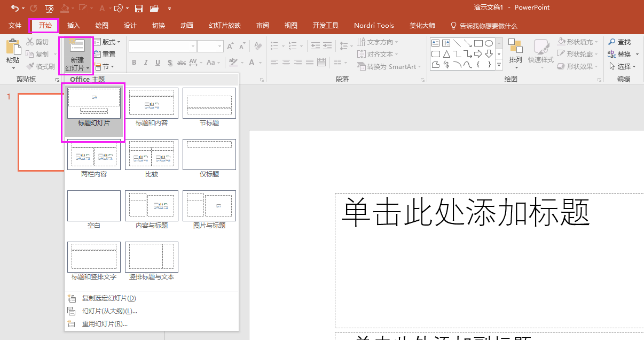Pick the Two Content (两栏内容) layout
This screenshot has height=340, width=644.
[94, 159]
